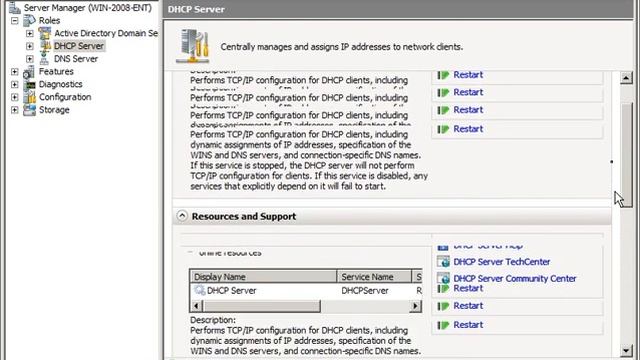Click the Server Manager root icon

pyautogui.click(x=14, y=8)
